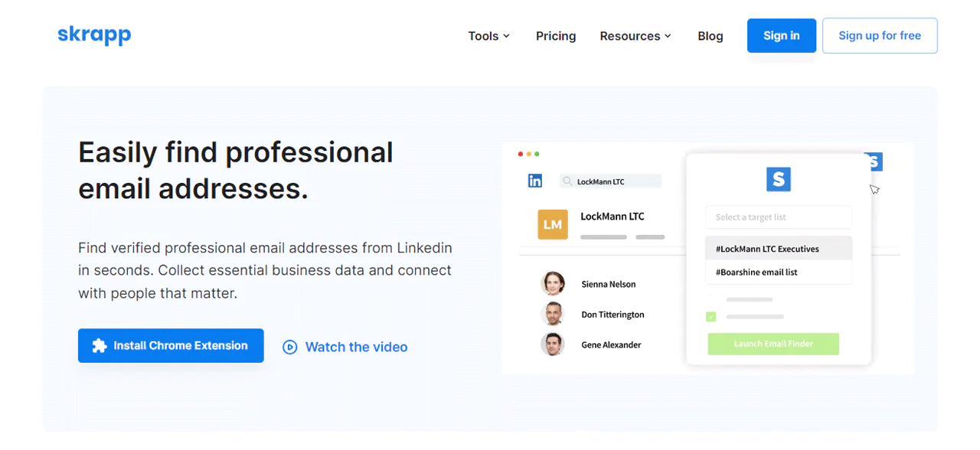Screen dimensions: 980x450
Task: Open the "Select a target list" dropdown
Action: [x=778, y=217]
